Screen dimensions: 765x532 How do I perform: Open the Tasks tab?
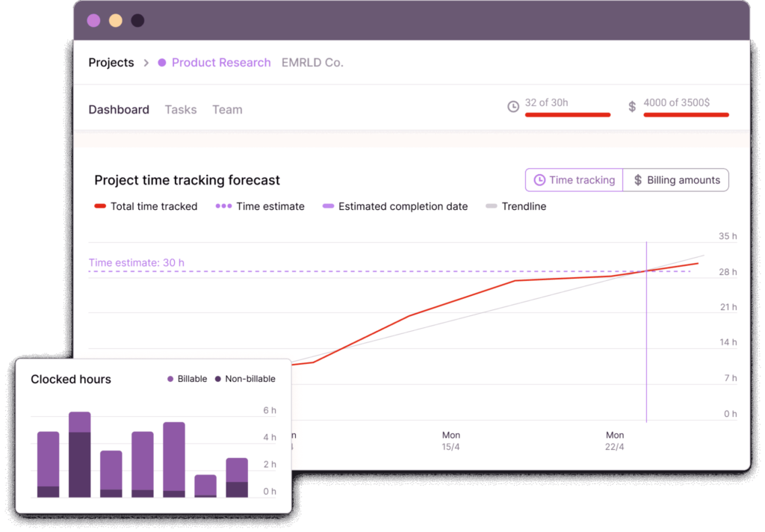[181, 110]
